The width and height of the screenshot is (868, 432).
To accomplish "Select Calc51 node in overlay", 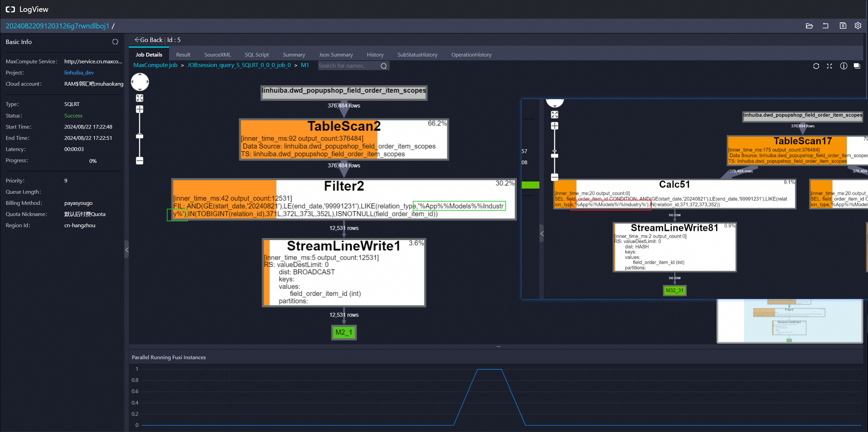I will (675, 194).
